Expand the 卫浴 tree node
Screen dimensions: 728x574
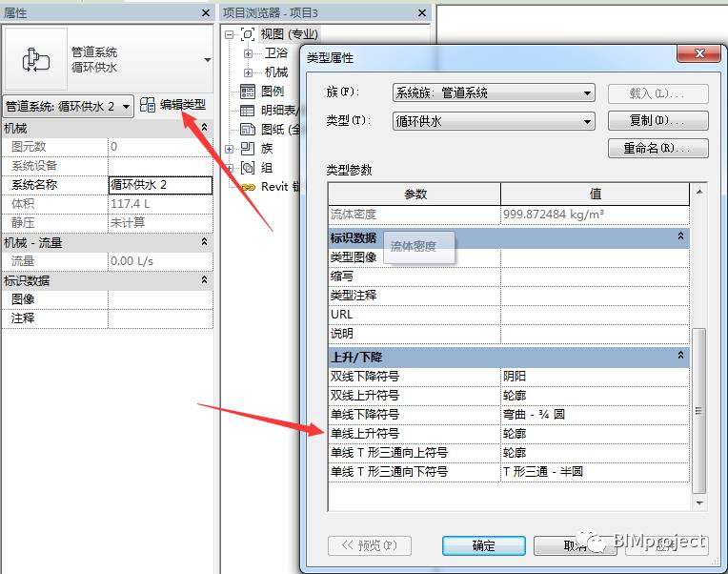click(x=248, y=53)
